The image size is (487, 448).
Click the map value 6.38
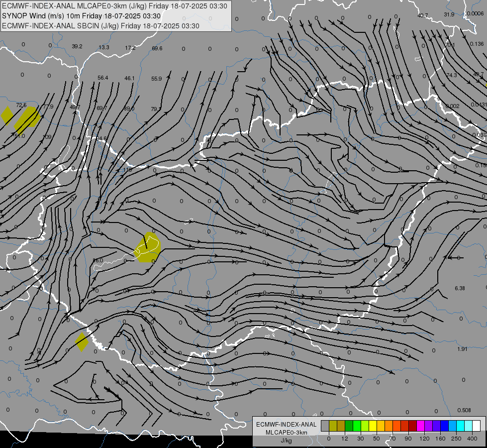460,288
